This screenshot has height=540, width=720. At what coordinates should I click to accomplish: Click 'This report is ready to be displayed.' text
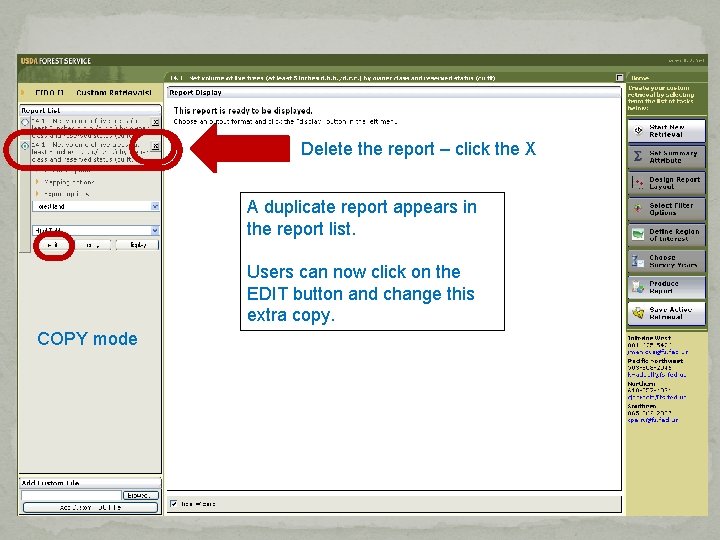click(x=243, y=111)
